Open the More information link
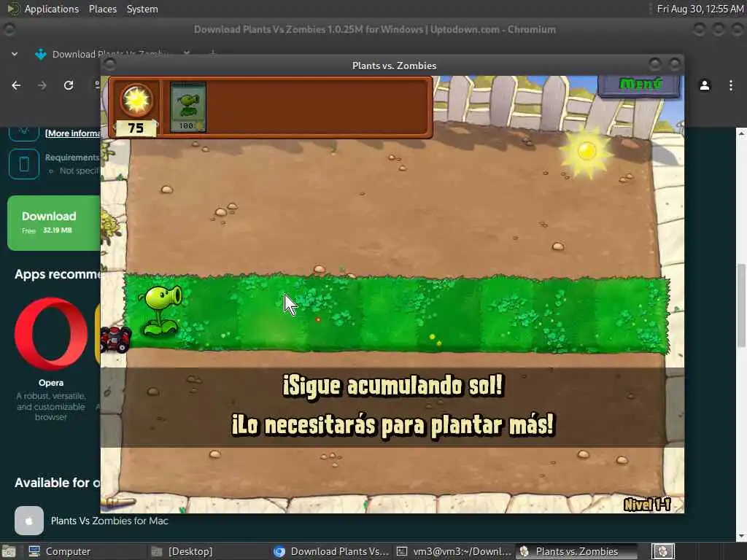Viewport: 747px width, 560px height. click(x=73, y=133)
